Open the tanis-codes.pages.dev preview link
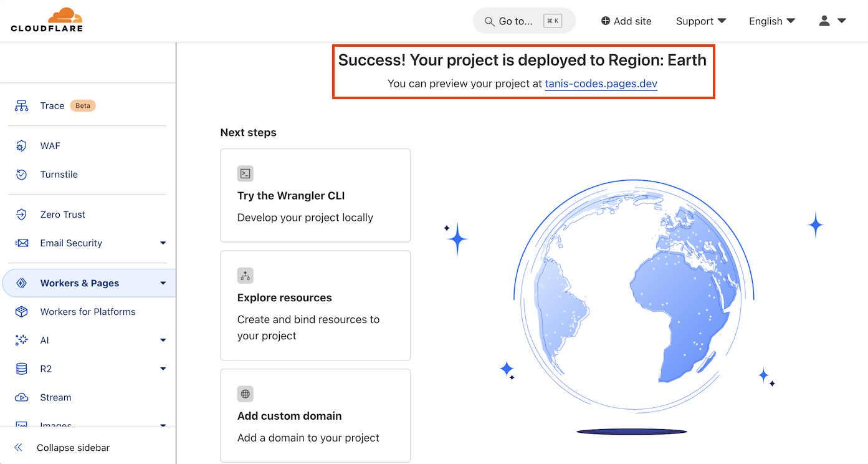Screen dimensions: 868x464 click(x=601, y=83)
